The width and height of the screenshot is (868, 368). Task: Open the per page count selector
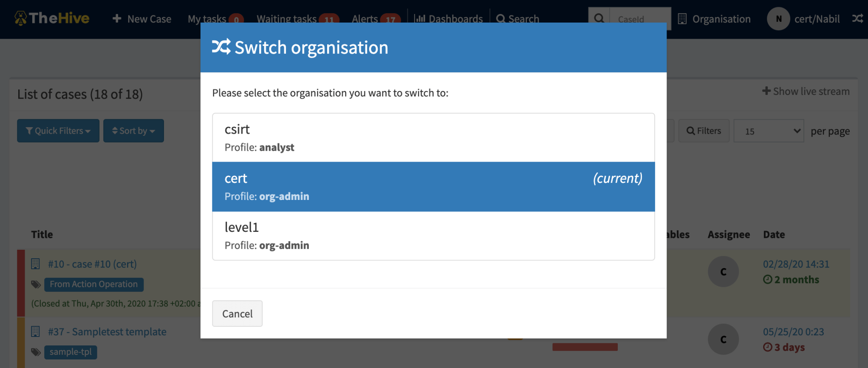click(x=768, y=131)
